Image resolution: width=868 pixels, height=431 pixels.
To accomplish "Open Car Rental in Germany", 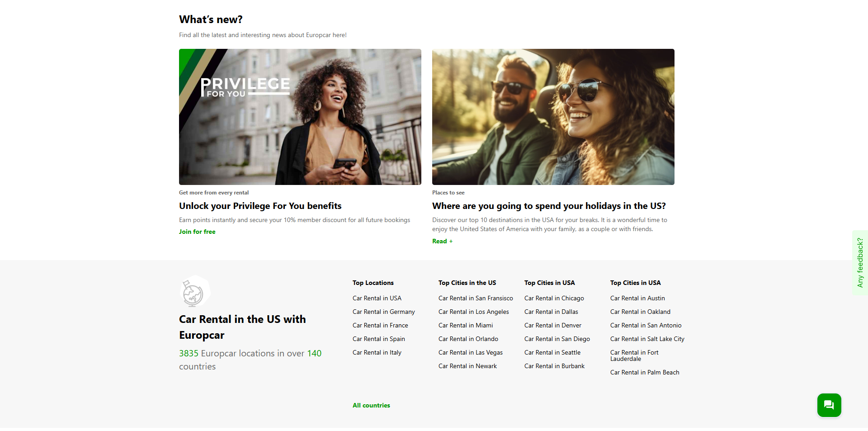I will pyautogui.click(x=383, y=312).
